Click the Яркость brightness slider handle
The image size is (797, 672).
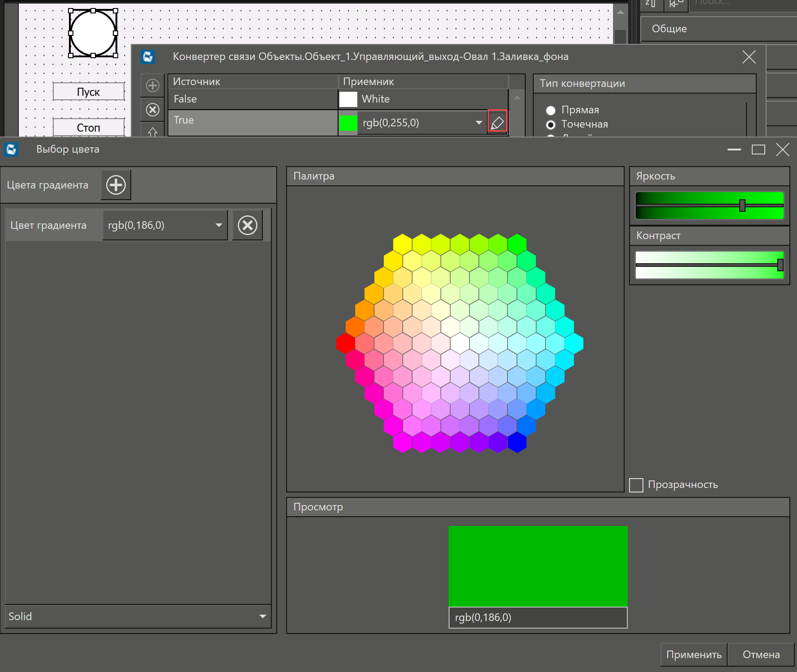(x=742, y=205)
